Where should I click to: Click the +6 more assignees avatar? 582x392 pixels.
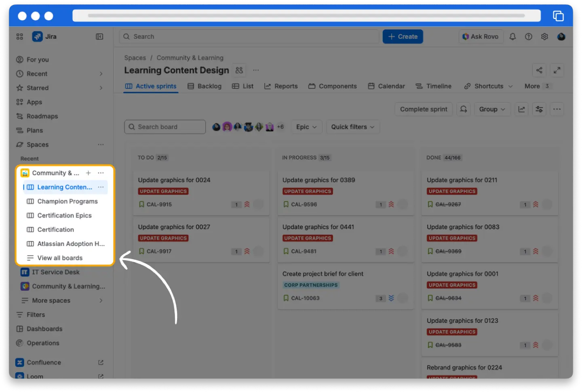coord(280,127)
